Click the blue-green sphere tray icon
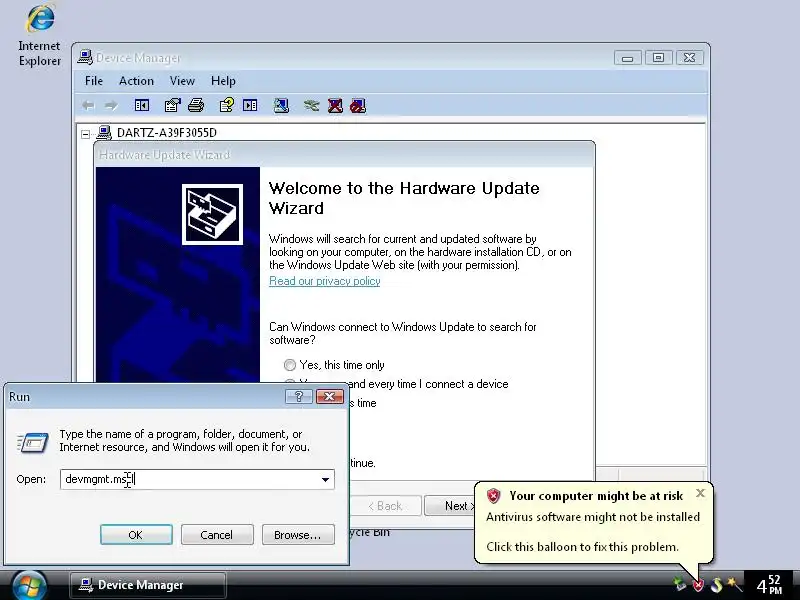Viewport: 800px width, 600px height. point(716,584)
